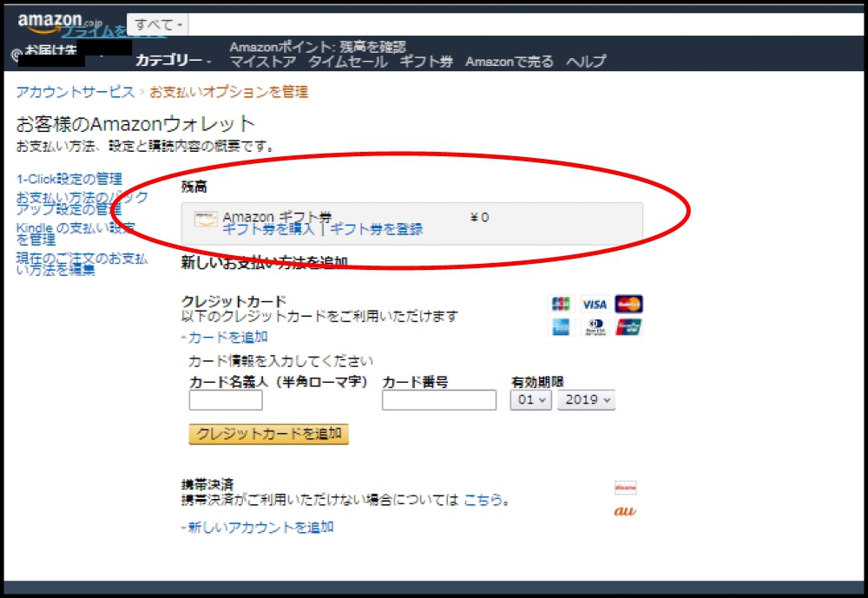Screen dimensions: 868x598
Task: Click the au carrier logo
Action: point(625,511)
